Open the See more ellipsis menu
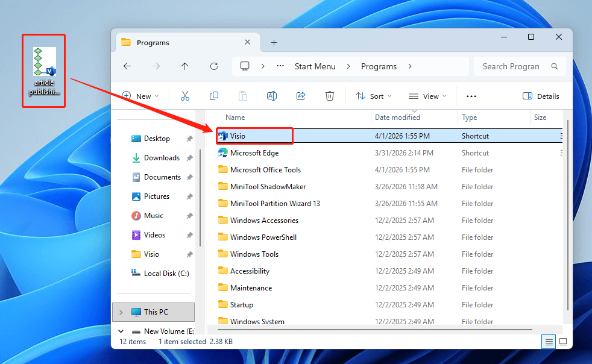Screen dimensions: 592x364 (x=471, y=96)
